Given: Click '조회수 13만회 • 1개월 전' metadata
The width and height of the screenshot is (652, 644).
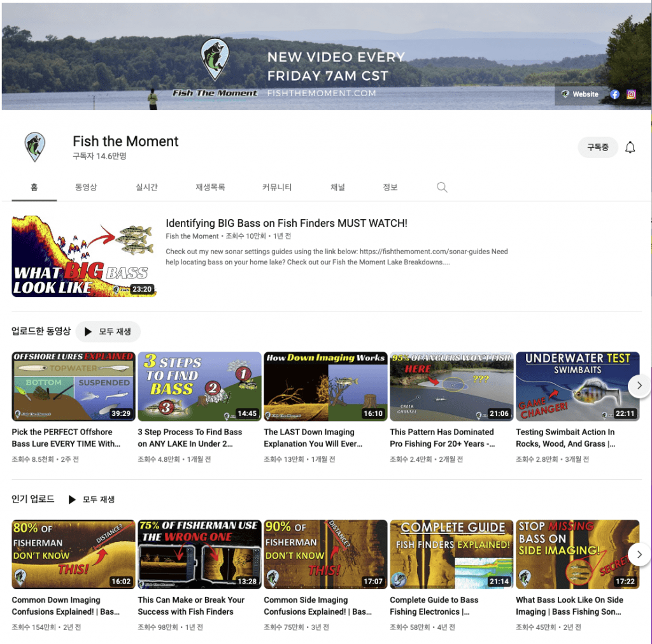Looking at the screenshot, I should [299, 459].
